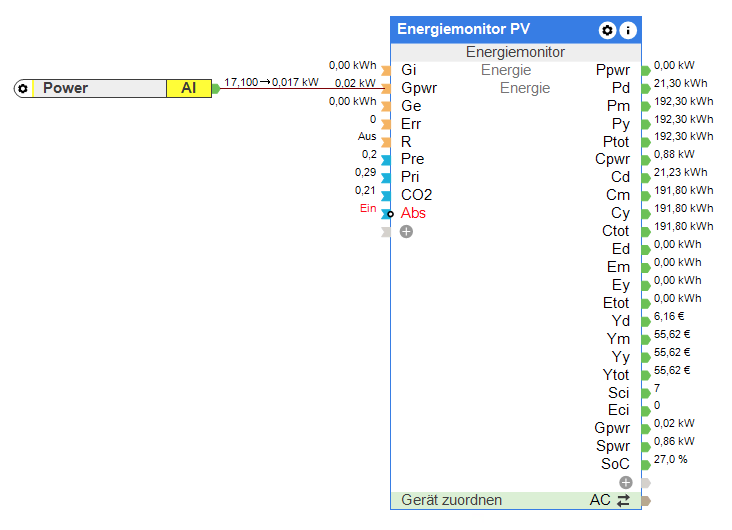Image resolution: width=732 pixels, height=530 pixels.
Task: Click Pri parameter connector
Action: [386, 178]
